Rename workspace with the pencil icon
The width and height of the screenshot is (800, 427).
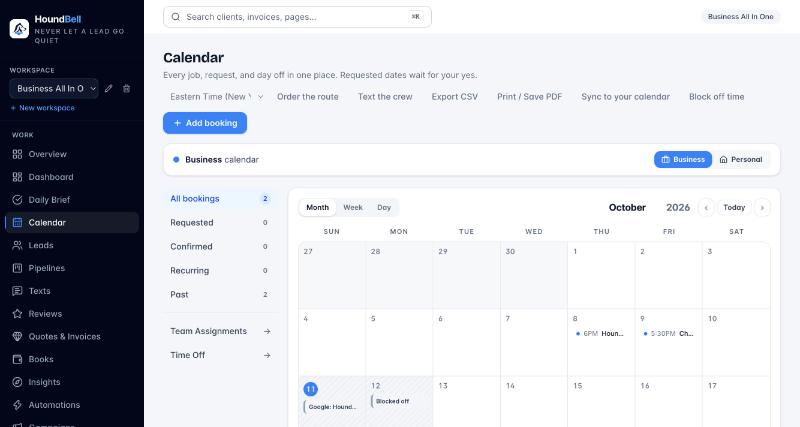109,88
